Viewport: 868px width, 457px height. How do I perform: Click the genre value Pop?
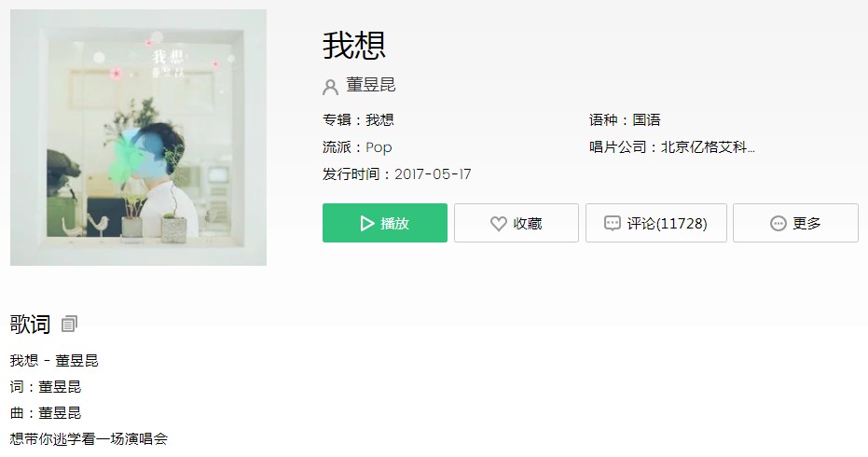coord(379,147)
